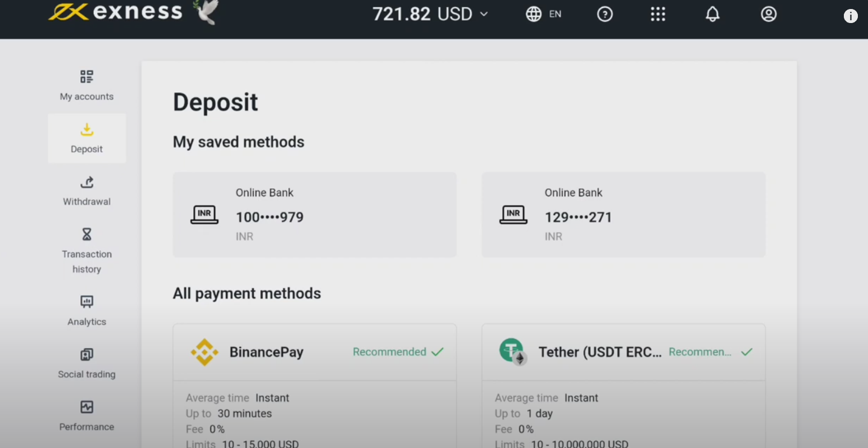Click the Tether USDT coin icon
The width and height of the screenshot is (868, 448).
point(512,351)
